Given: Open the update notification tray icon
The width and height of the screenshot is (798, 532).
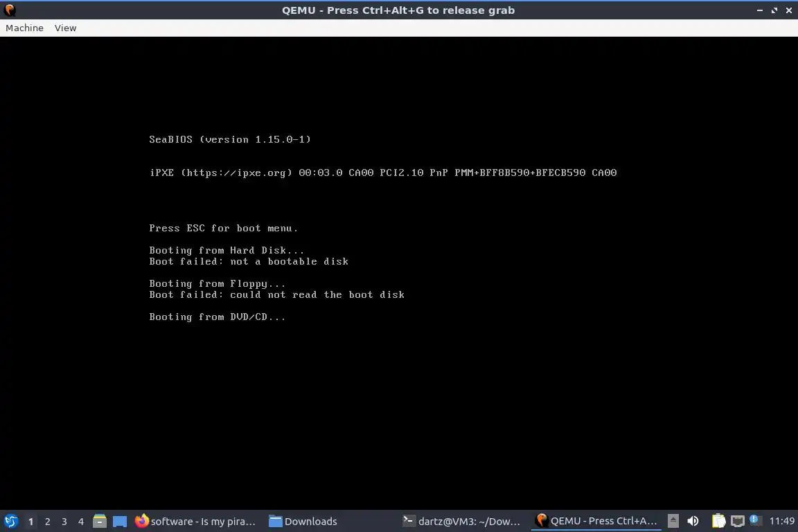Looking at the screenshot, I should 755,520.
